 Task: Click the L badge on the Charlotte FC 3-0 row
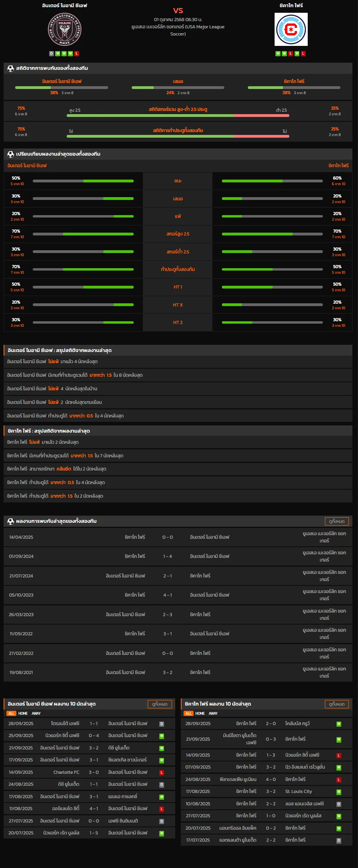coord(162,773)
